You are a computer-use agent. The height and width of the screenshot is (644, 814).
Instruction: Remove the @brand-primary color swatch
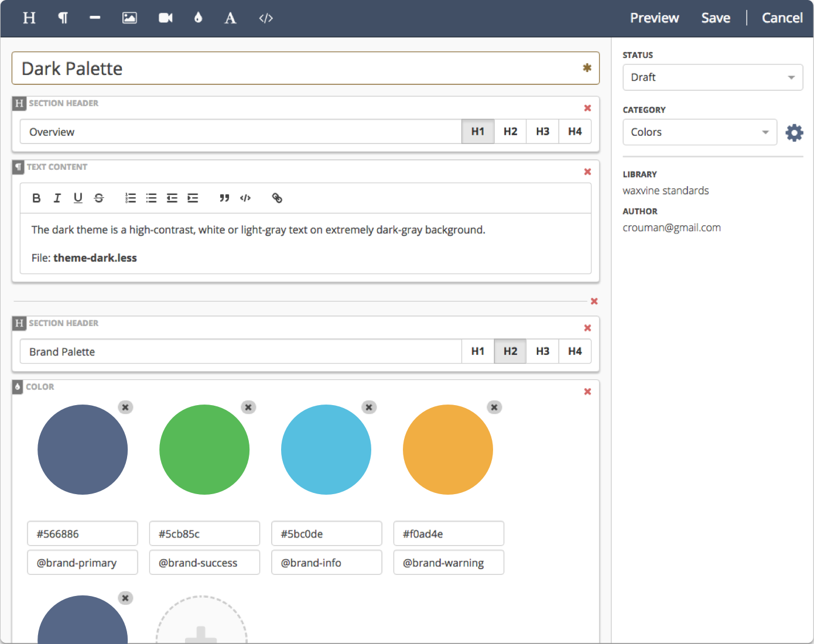tap(125, 407)
